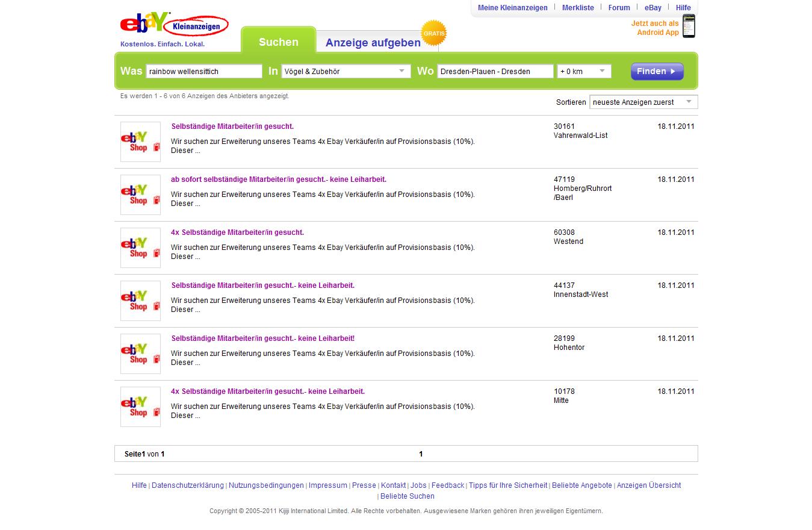Open the eBay top navigation link
The height and width of the screenshot is (530, 812).
click(x=653, y=8)
